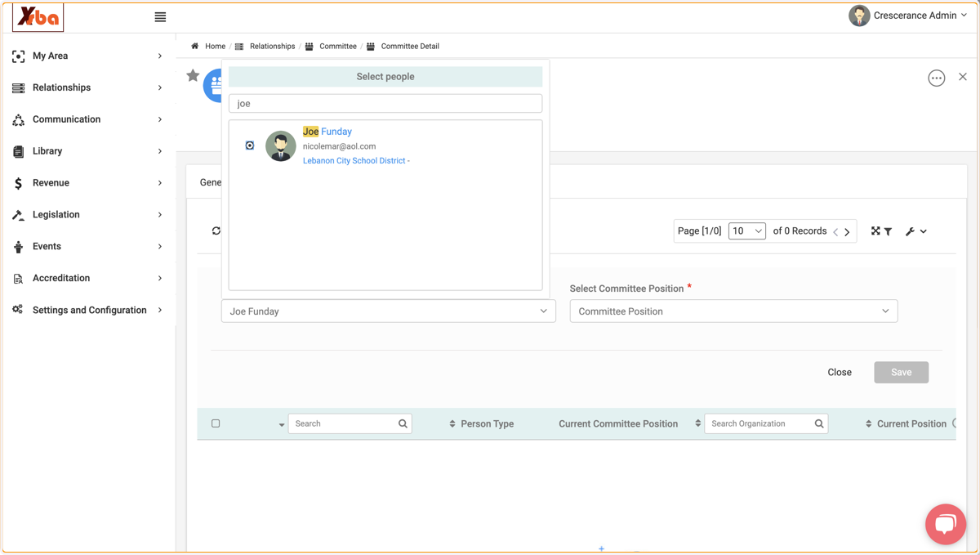Click the nicolemar@aol.com email text
This screenshot has height=555, width=980.
[x=340, y=146]
